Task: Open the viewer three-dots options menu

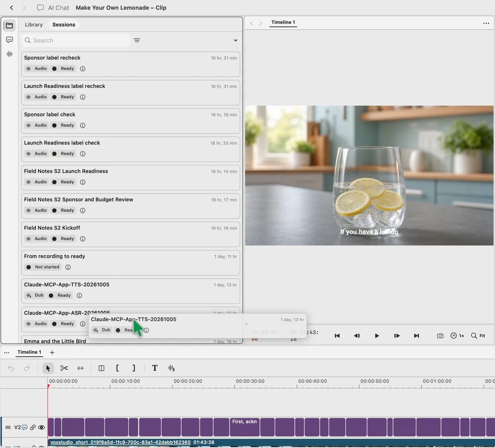Action: (486, 23)
